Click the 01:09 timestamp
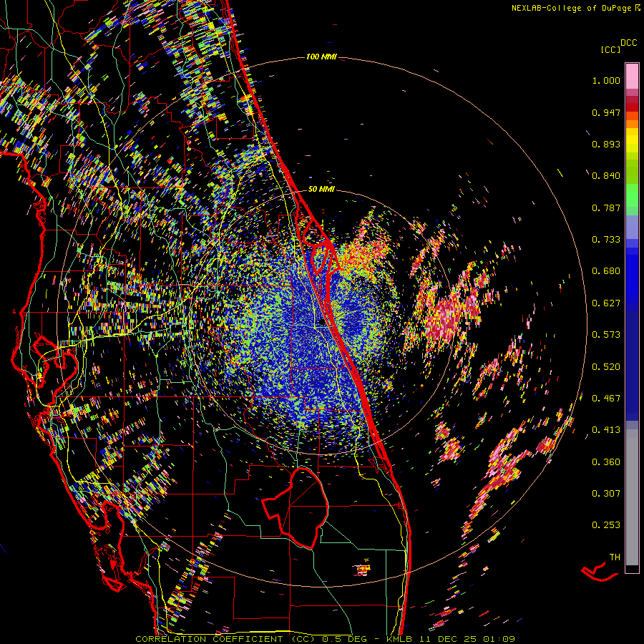The image size is (644, 644). pos(498,639)
